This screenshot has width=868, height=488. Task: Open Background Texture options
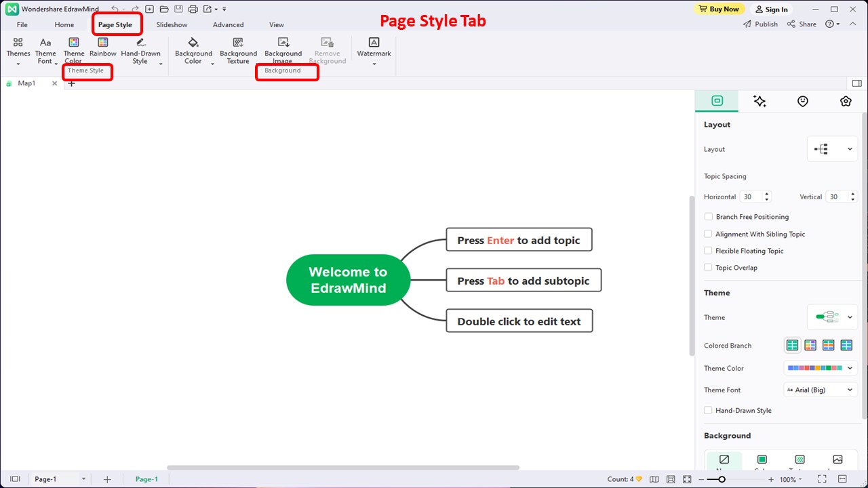[x=238, y=49]
